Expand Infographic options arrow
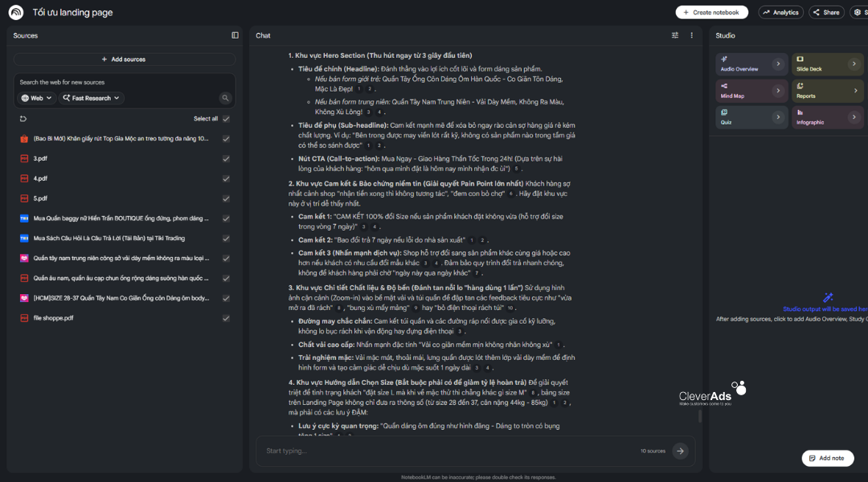Viewport: 868px width, 482px height. point(854,117)
